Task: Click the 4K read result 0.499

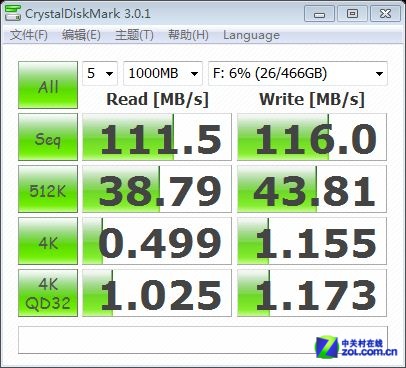Action: tap(157, 241)
